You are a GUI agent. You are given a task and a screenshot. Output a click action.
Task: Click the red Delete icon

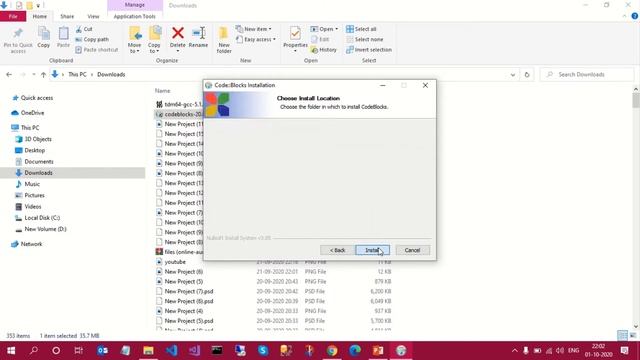point(178,33)
